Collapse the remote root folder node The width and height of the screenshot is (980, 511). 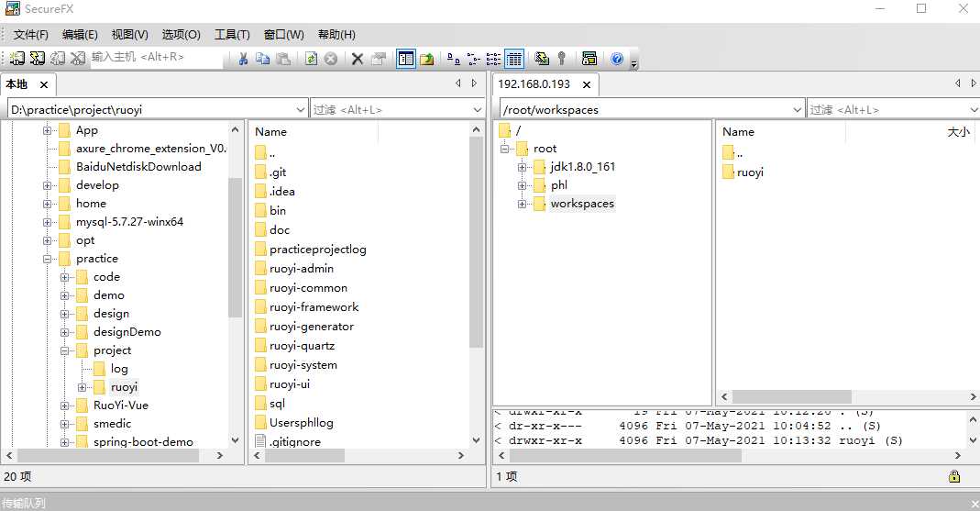[505, 149]
